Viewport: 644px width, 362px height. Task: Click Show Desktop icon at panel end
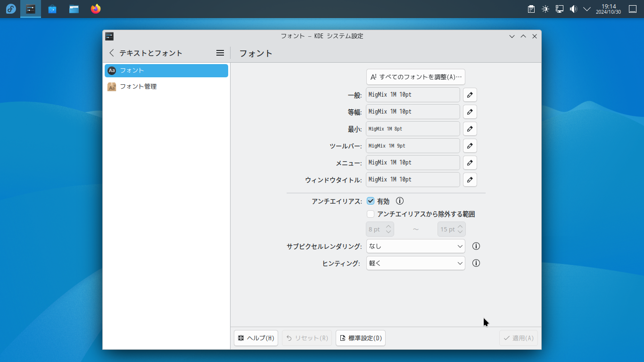(x=633, y=9)
